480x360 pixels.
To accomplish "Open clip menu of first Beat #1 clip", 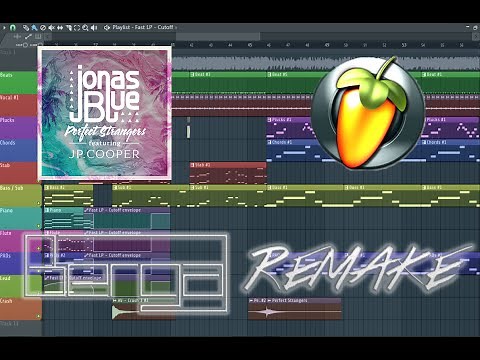I will point(192,74).
